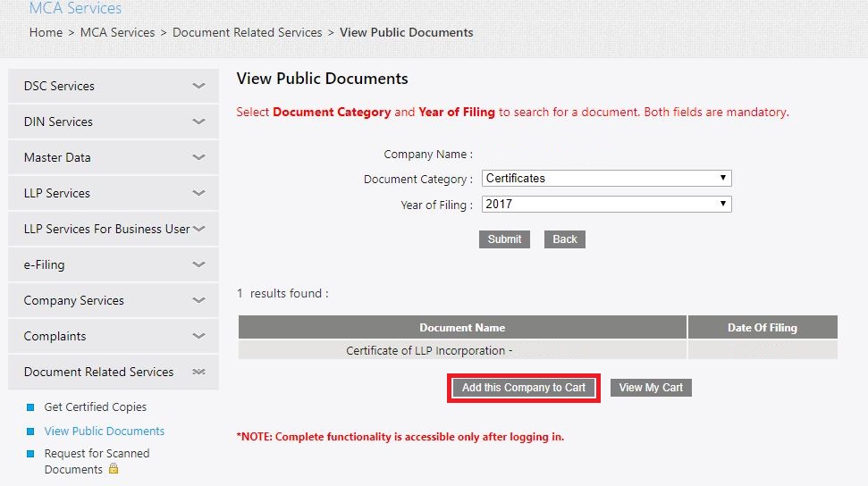Image resolution: width=868 pixels, height=486 pixels.
Task: Expand the LLP Services sidebar menu
Action: pos(114,193)
